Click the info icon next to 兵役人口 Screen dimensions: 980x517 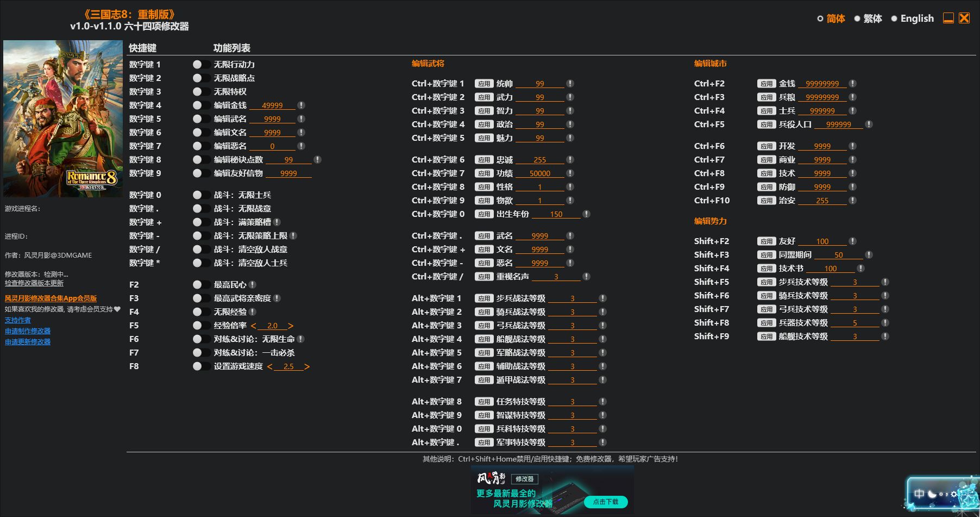(x=869, y=124)
